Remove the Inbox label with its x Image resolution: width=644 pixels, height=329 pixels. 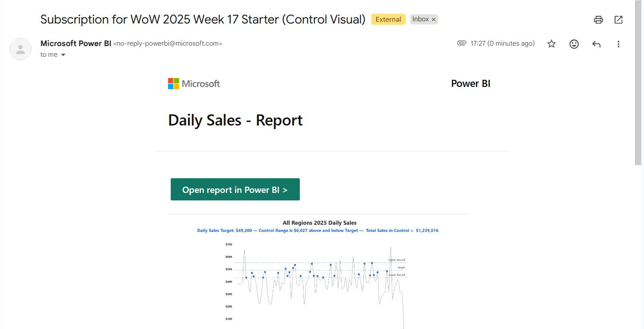tap(434, 20)
